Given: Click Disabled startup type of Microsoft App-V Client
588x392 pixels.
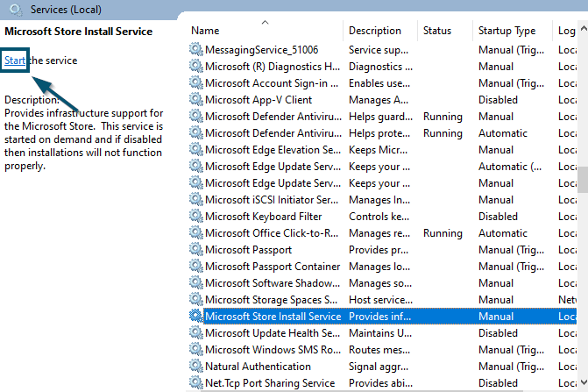Looking at the screenshot, I should pyautogui.click(x=498, y=100).
